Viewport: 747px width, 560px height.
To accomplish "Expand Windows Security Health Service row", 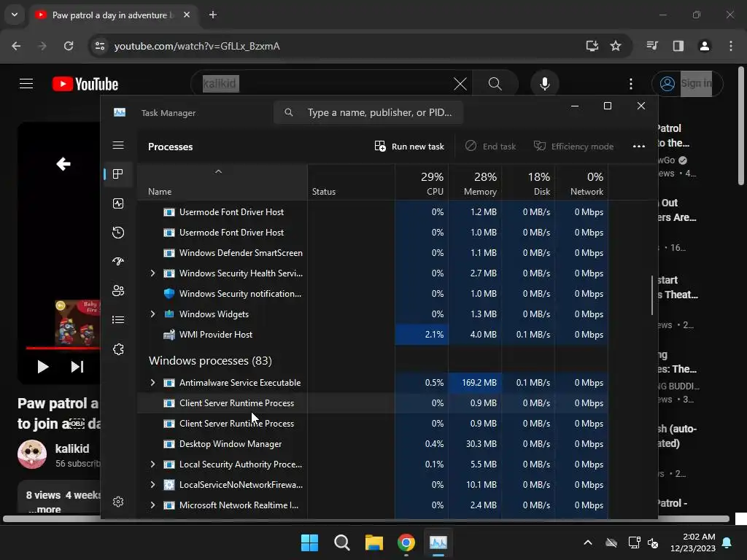I will 152,273.
